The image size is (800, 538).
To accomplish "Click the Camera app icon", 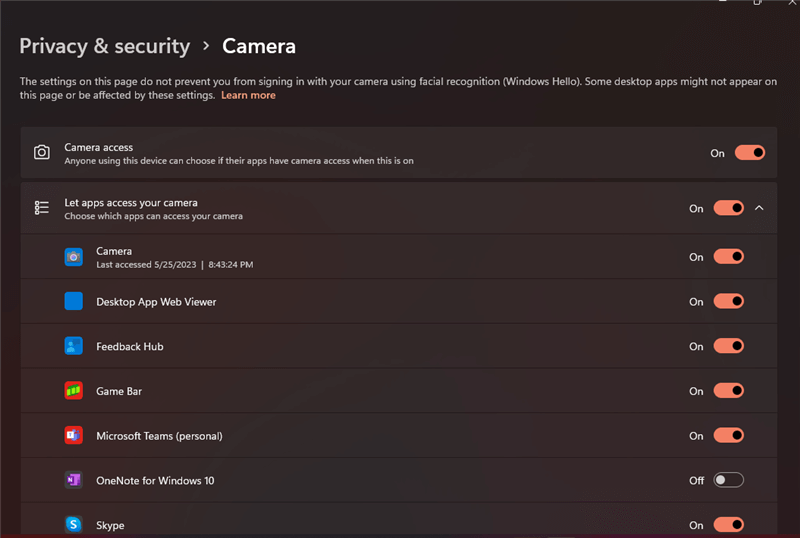I will (74, 257).
